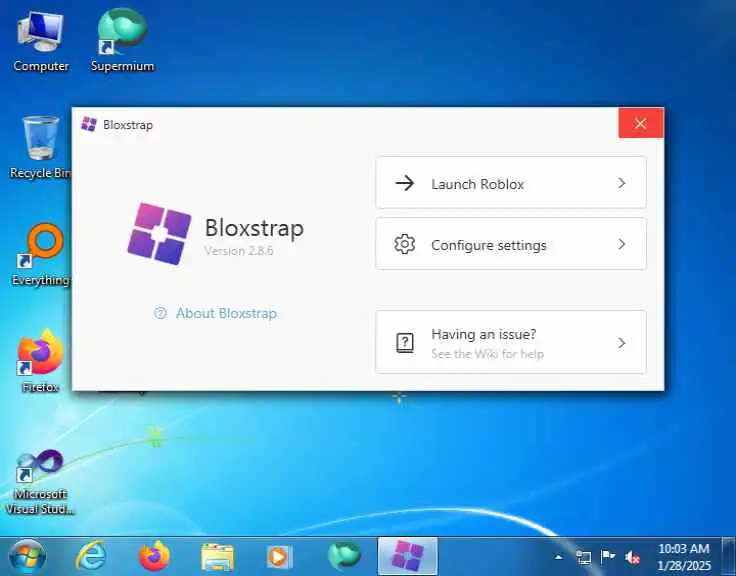Image resolution: width=736 pixels, height=576 pixels.
Task: Click the network icon in the system tray
Action: 583,557
